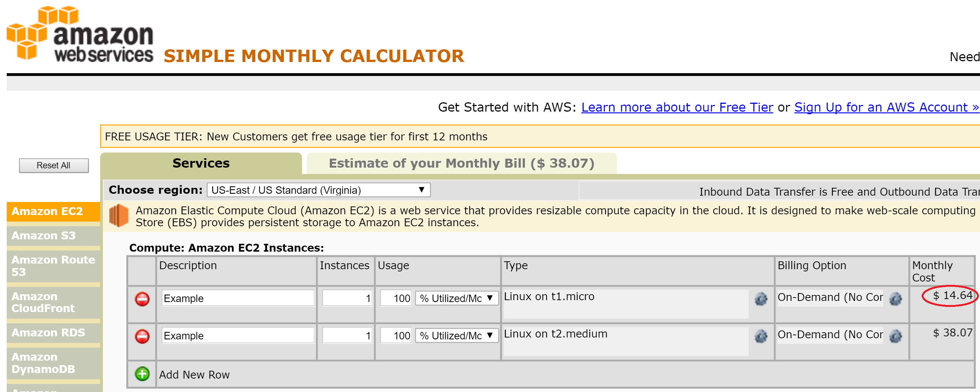The width and height of the screenshot is (980, 392).
Task: Select Amazon EC2 in the sidebar
Action: (53, 211)
